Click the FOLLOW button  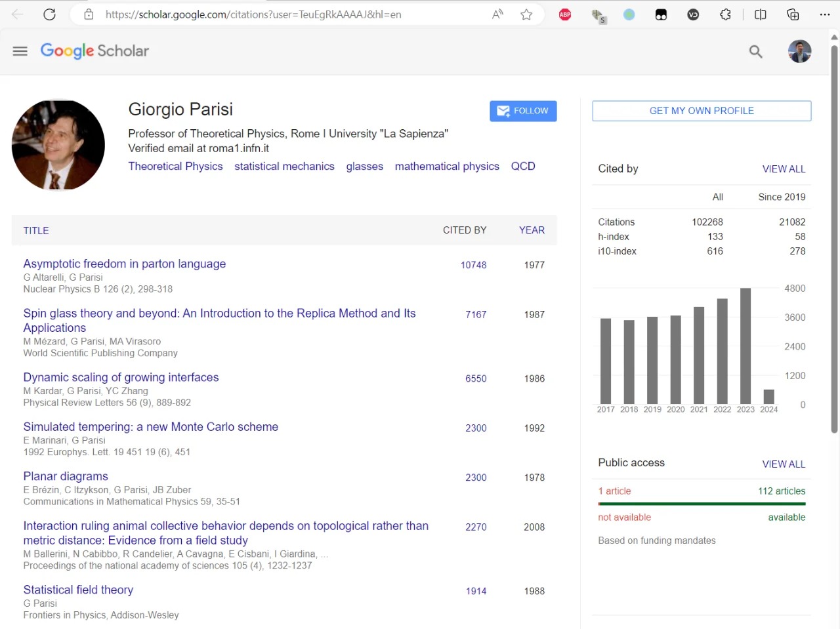click(x=523, y=111)
